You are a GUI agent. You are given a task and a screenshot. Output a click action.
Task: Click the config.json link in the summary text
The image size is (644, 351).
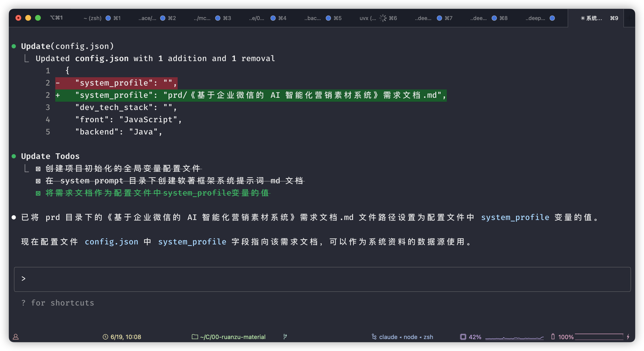tap(112, 242)
